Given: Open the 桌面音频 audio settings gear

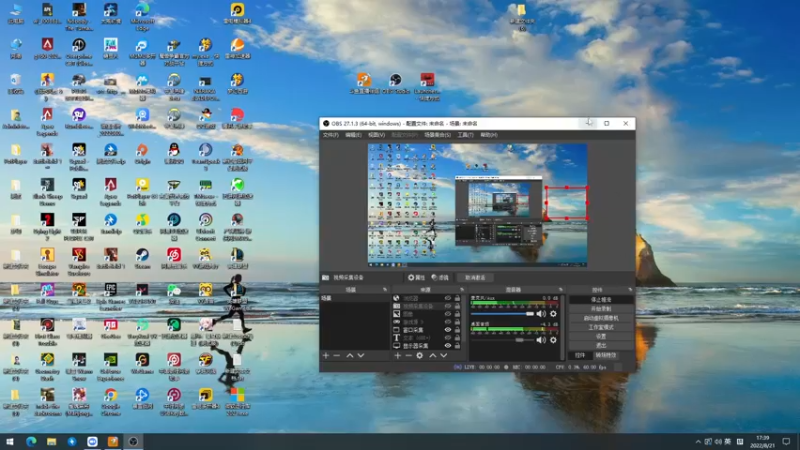Looking at the screenshot, I should pos(554,340).
